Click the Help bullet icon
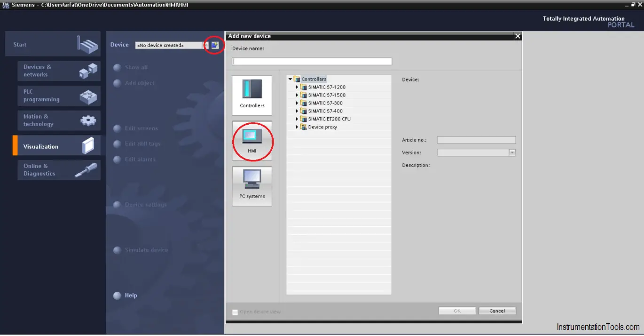Image resolution: width=644 pixels, height=336 pixels. click(x=117, y=296)
